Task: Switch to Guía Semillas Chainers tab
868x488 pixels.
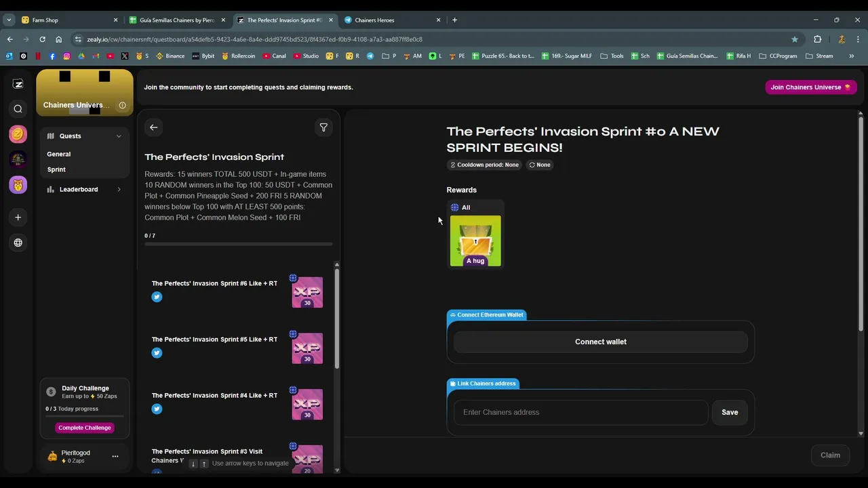Action: (x=176, y=20)
